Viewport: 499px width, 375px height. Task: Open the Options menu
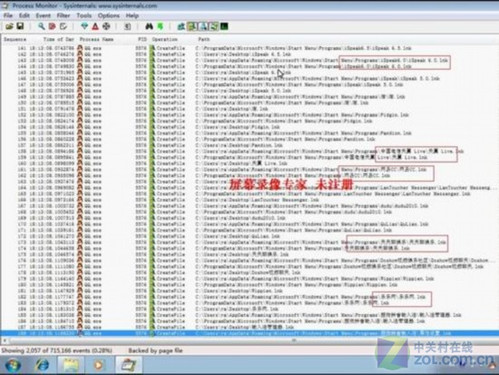coord(108,16)
